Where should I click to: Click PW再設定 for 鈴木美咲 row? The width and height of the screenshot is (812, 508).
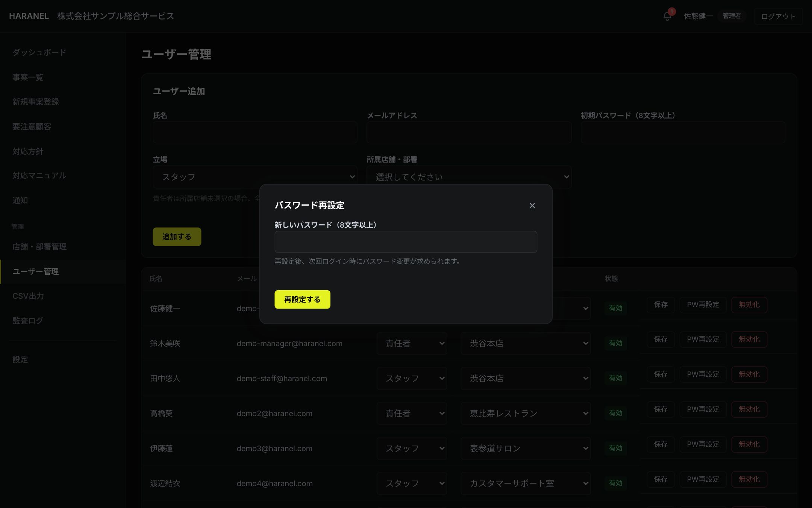pyautogui.click(x=703, y=339)
